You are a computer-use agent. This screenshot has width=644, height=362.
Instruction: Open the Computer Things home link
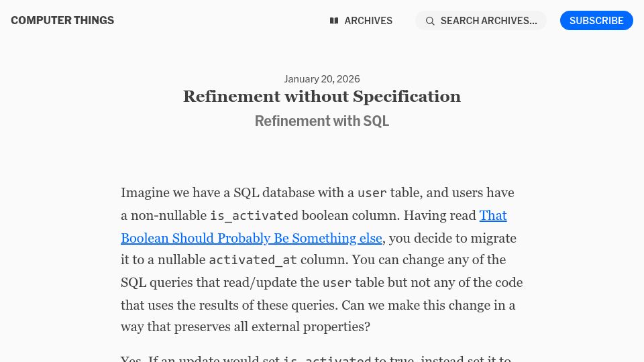[x=62, y=21]
